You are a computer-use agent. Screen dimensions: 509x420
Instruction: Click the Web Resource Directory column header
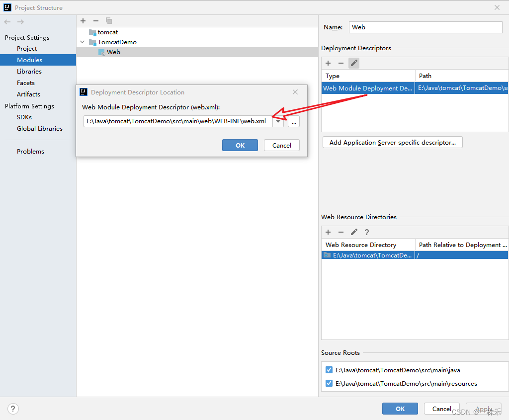[x=368, y=245]
